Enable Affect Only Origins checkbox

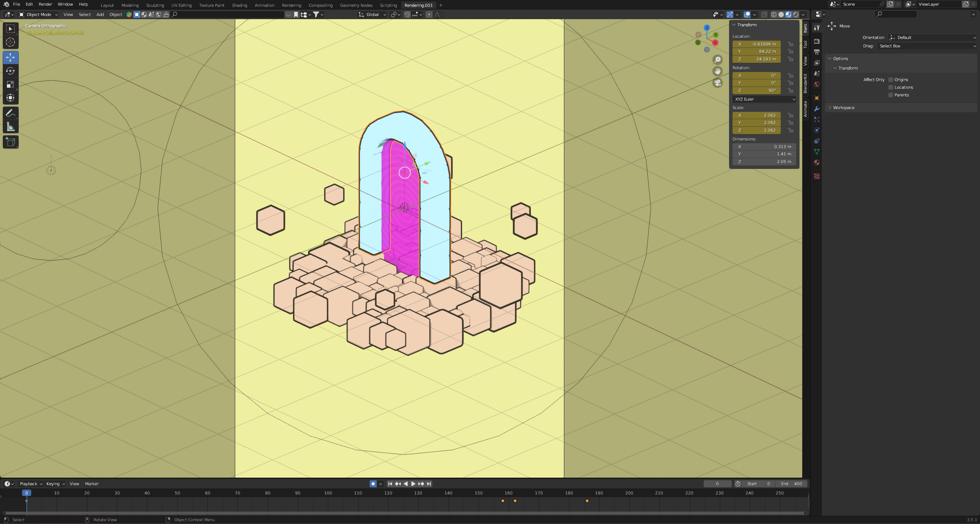(x=891, y=80)
